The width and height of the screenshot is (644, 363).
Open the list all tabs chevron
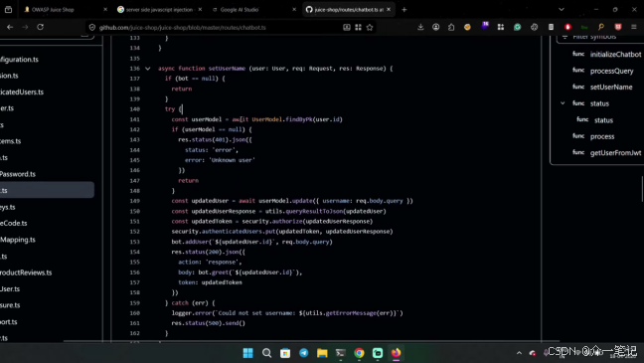(562, 10)
